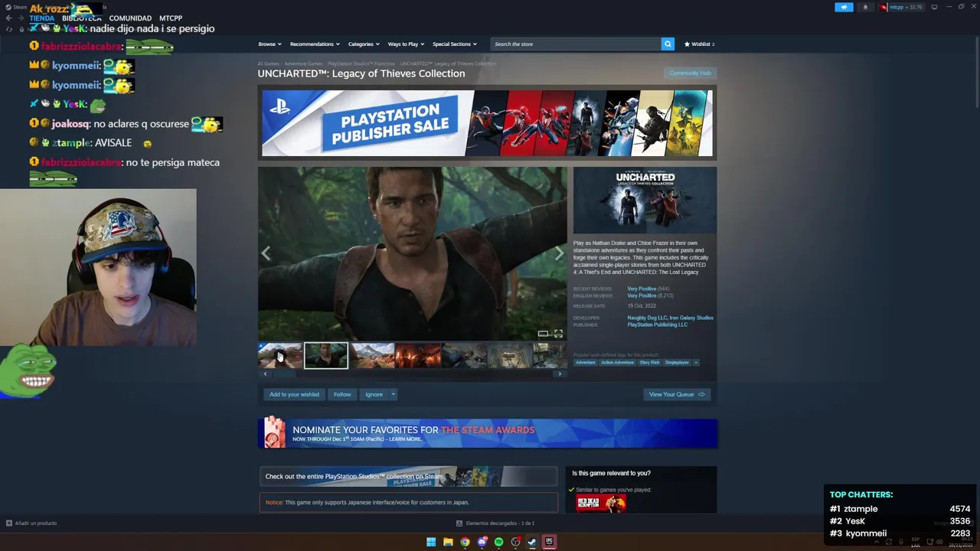
Task: Click the thumbnail strip scrollbar handle
Action: pos(284,374)
